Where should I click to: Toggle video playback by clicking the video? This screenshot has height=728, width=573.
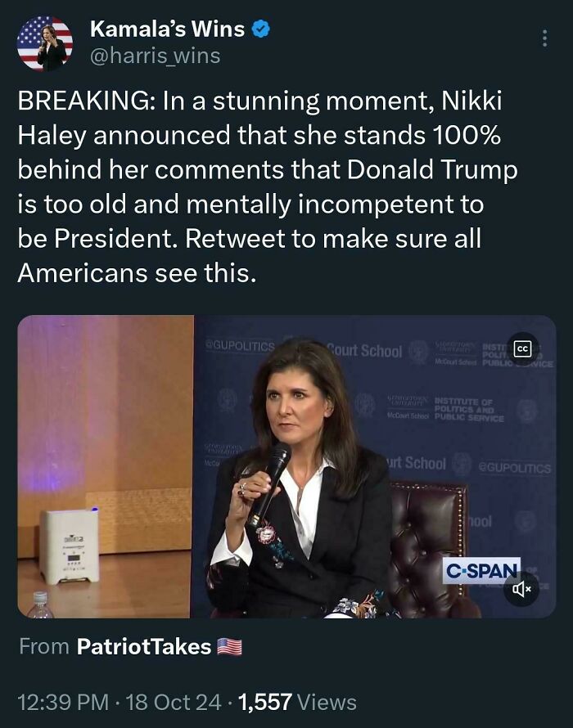[286, 466]
